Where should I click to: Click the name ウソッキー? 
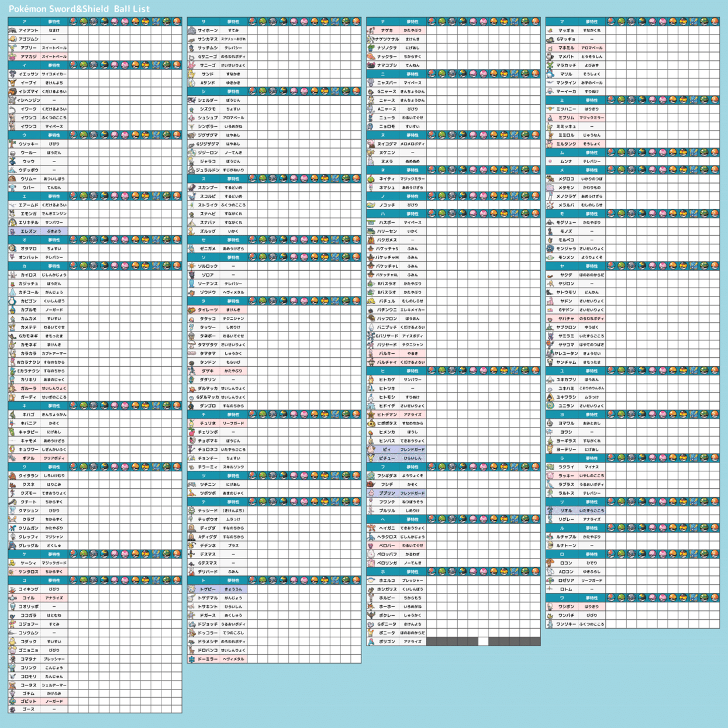29,144
